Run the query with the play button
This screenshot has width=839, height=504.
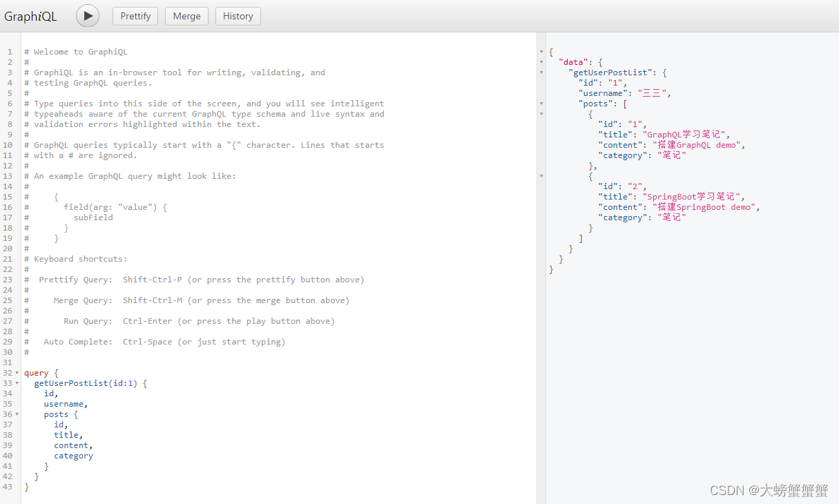(x=88, y=16)
